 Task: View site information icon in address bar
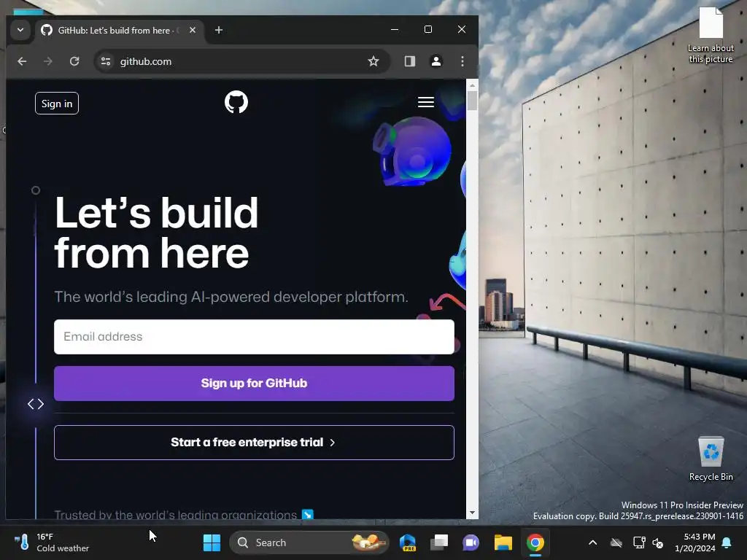point(106,61)
